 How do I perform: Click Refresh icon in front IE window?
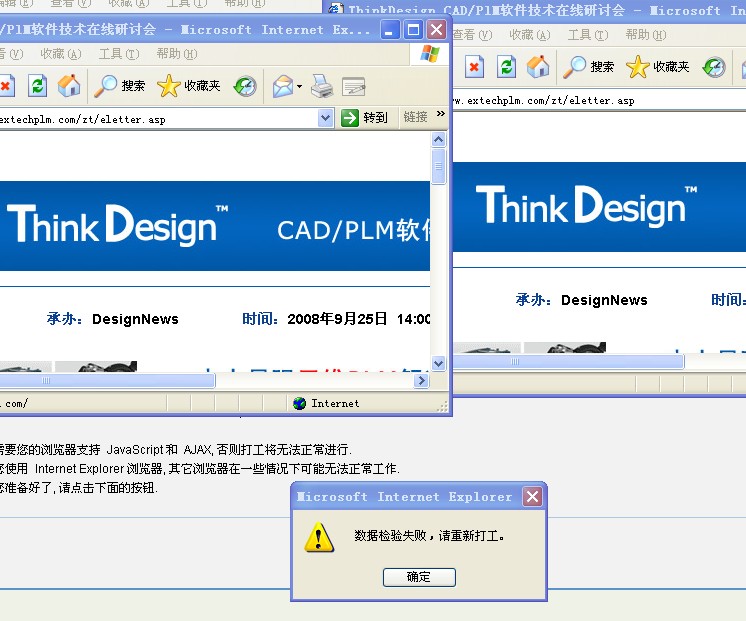(37, 86)
